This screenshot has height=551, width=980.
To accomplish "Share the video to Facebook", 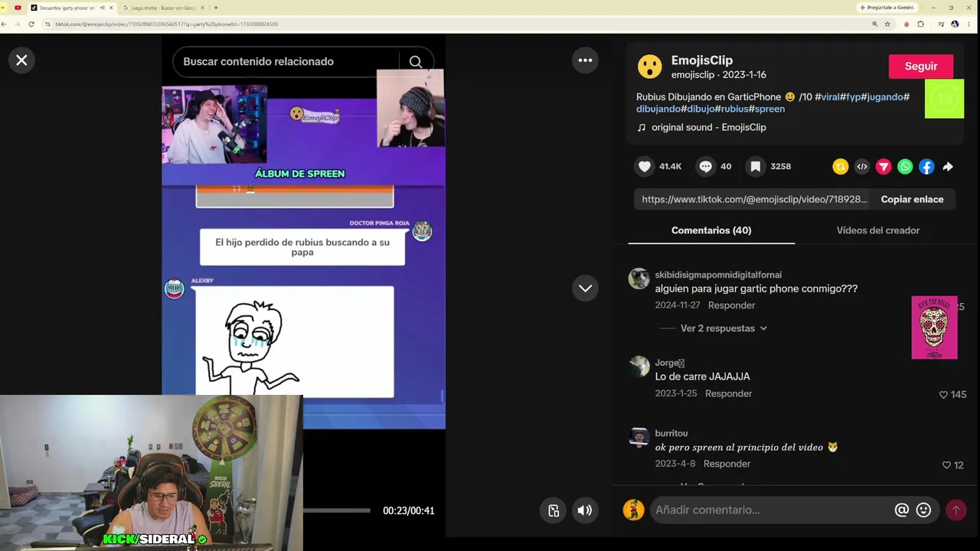I will point(926,166).
